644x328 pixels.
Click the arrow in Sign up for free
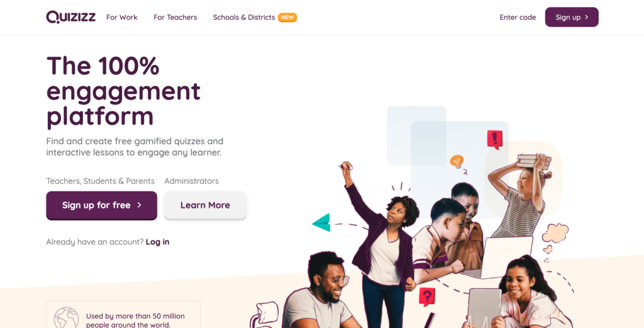pyautogui.click(x=139, y=205)
